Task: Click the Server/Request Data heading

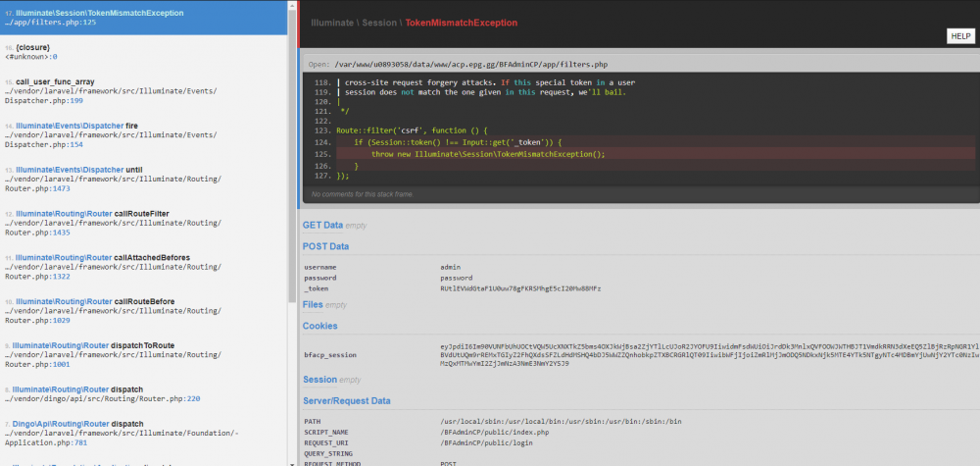Action: click(x=348, y=400)
